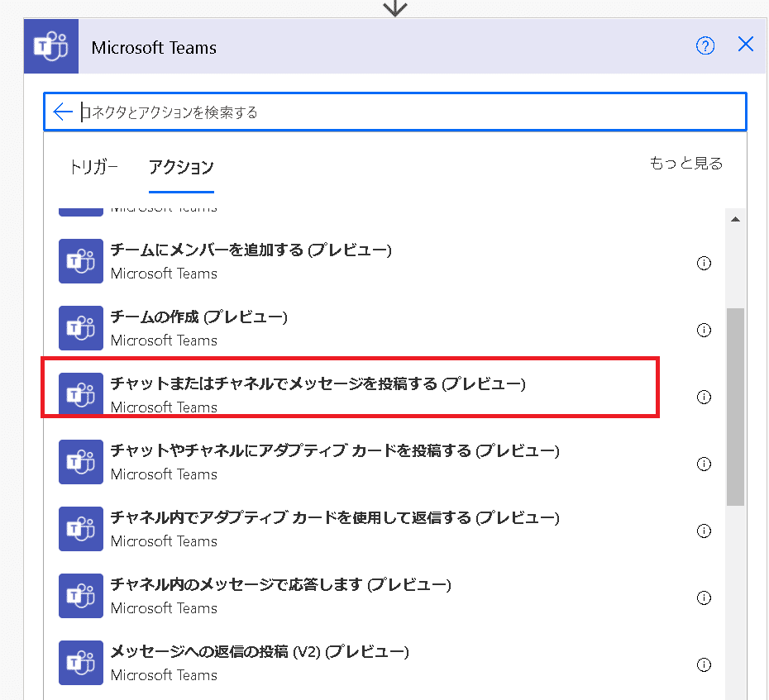The height and width of the screenshot is (700, 769).
Task: Show info for メッセージへの返信の投稿 (V2)
Action: tap(704, 664)
